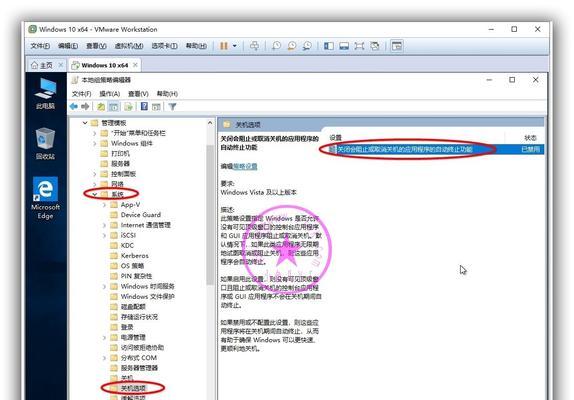Screen dimensions: 574x400
Task: Click the up one level folder icon
Action: pos(101,106)
